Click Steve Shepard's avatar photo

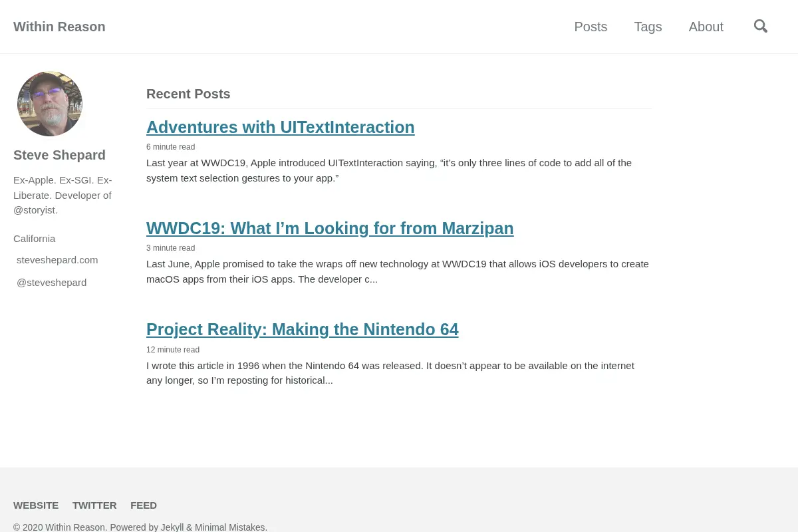[x=50, y=104]
